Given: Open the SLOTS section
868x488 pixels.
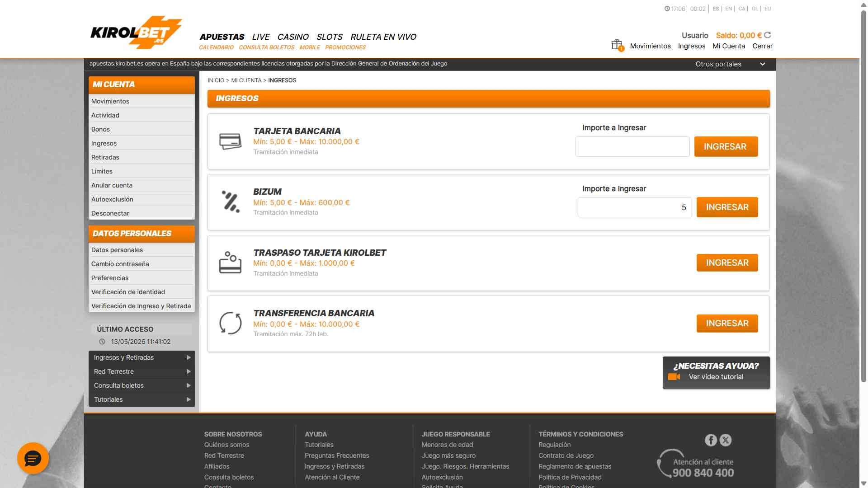Looking at the screenshot, I should coord(330,37).
